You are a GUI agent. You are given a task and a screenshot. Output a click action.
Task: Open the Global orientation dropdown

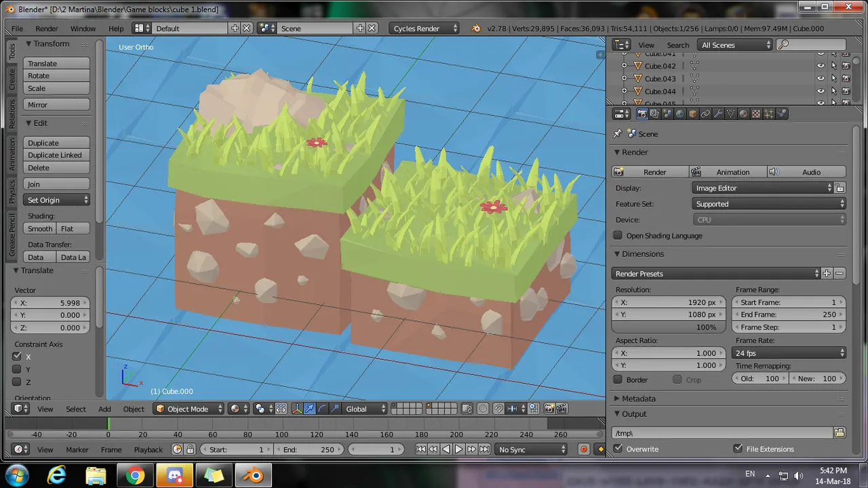[365, 409]
